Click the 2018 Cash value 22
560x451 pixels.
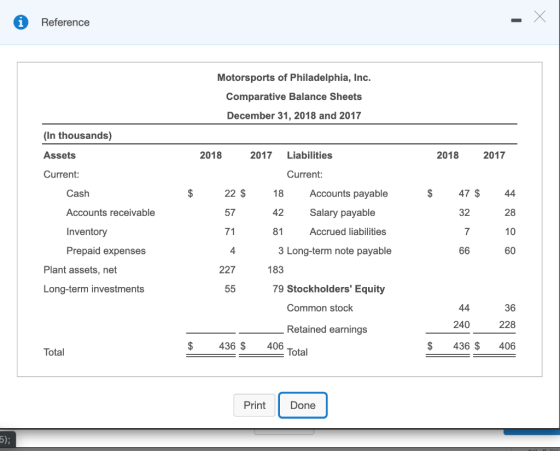click(x=230, y=194)
